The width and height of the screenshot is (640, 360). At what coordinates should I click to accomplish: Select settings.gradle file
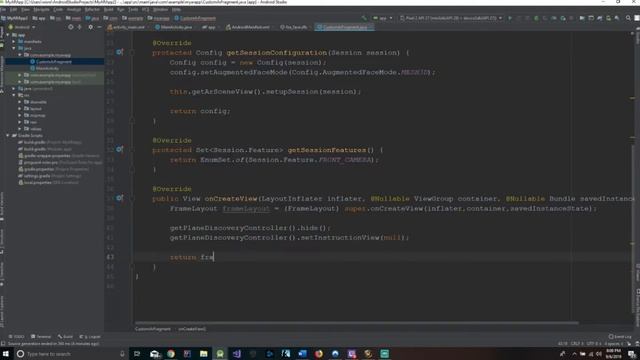(50, 176)
